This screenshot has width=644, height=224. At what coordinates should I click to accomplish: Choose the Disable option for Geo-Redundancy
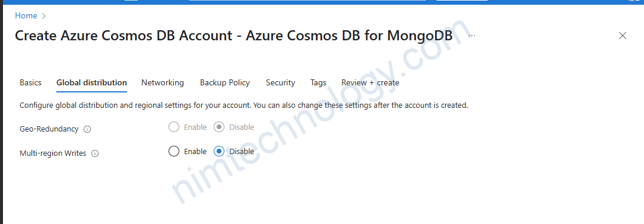(x=219, y=127)
